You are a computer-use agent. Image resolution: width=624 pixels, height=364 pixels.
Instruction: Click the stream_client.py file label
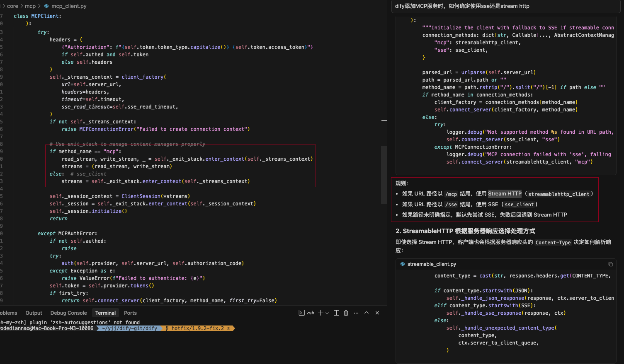[x=432, y=264]
